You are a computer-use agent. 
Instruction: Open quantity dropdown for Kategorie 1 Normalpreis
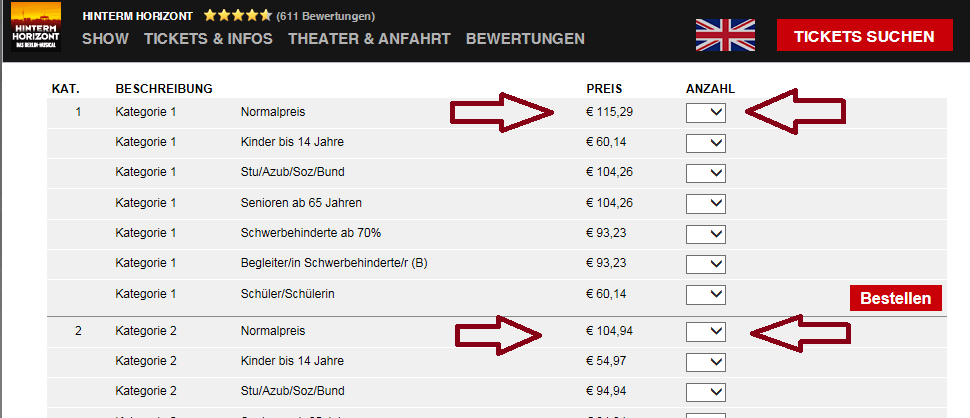click(x=706, y=113)
